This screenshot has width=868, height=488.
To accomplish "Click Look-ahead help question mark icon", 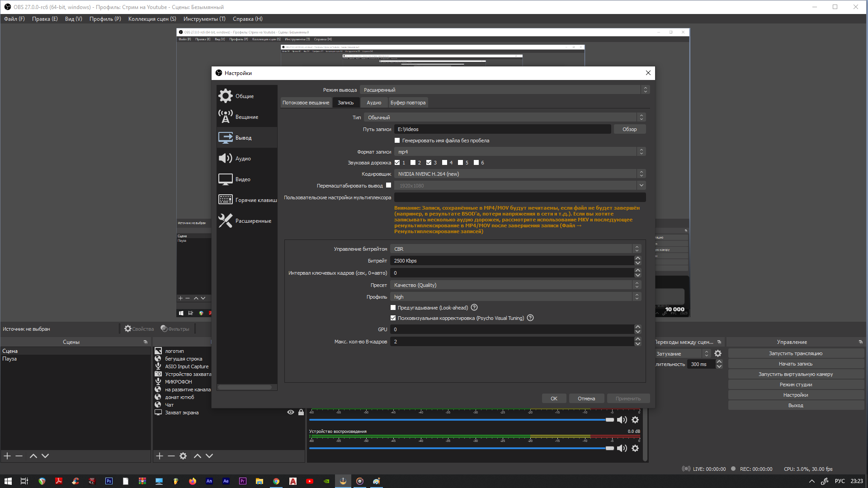I will [474, 308].
